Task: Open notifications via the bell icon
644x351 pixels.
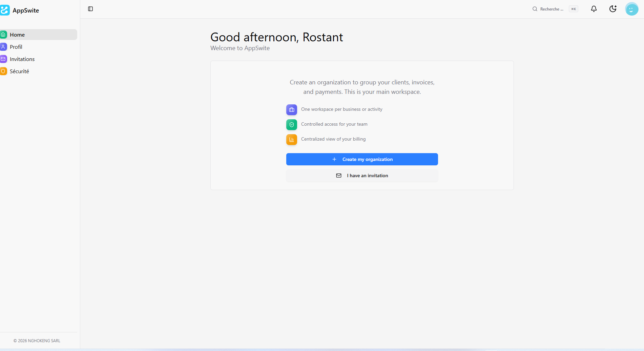Action: click(594, 9)
